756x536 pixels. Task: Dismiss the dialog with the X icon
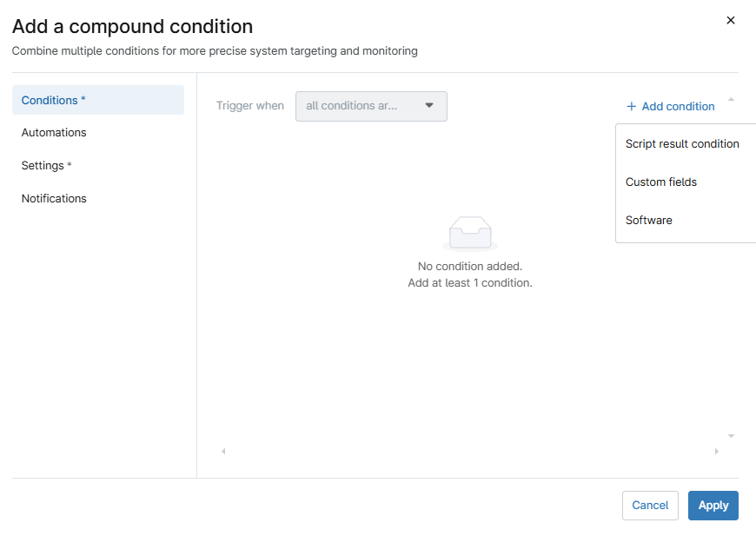731,20
